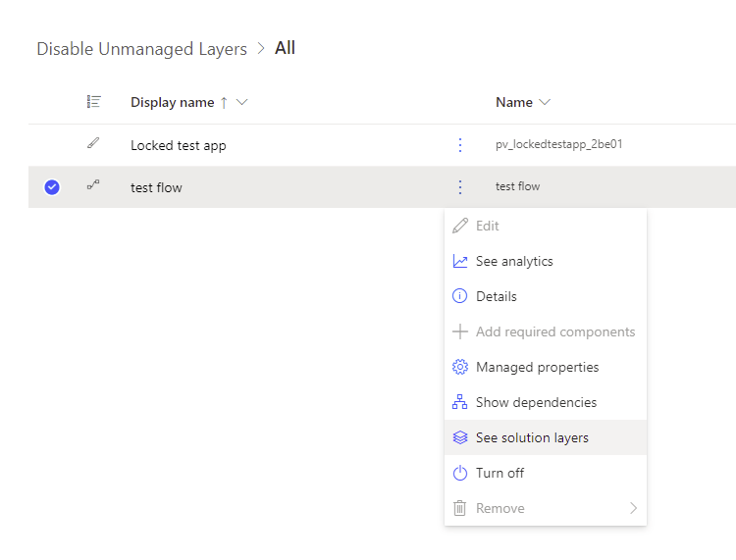Choose Edit from the context menu
736x560 pixels.
[x=546, y=226]
